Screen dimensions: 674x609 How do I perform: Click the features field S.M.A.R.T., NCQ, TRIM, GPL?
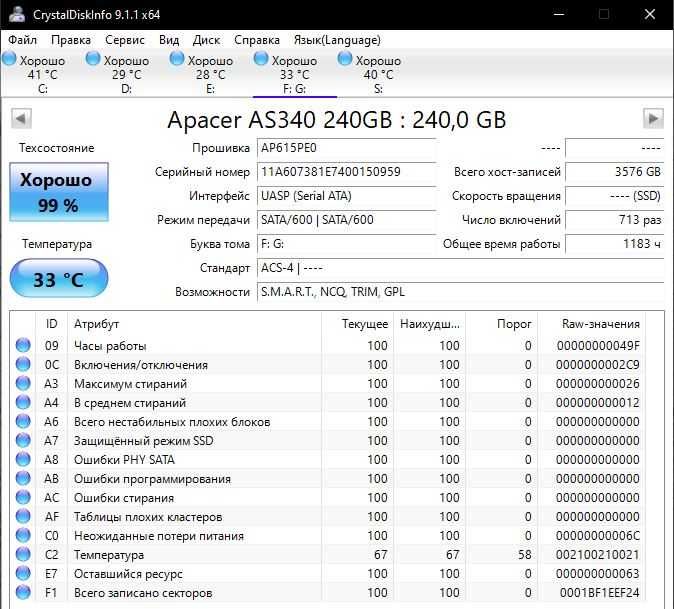tap(460, 292)
